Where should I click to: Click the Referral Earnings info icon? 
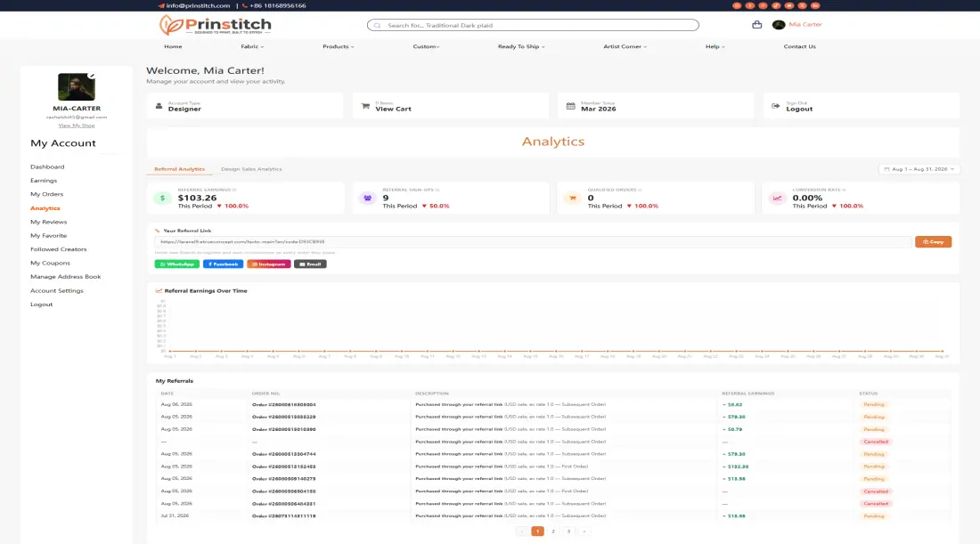234,190
